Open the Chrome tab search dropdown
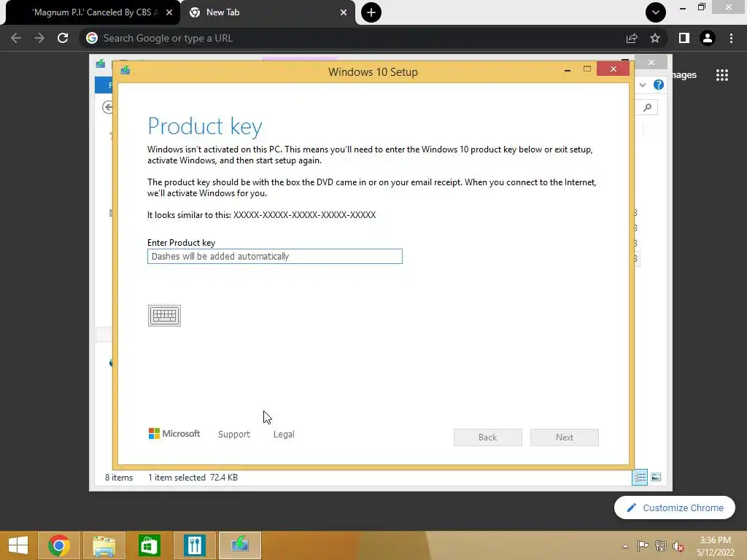Screen dimensions: 747x560 (656, 12)
